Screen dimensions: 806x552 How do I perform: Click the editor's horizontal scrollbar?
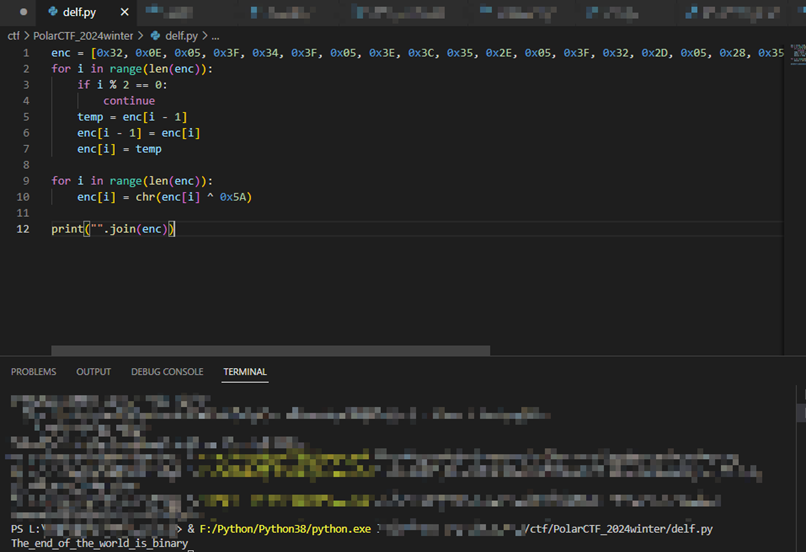pos(270,351)
